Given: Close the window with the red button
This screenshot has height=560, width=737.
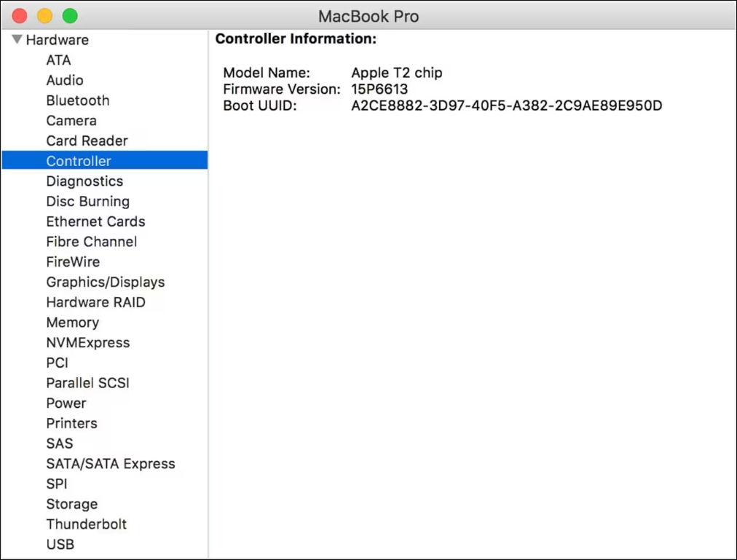Looking at the screenshot, I should tap(19, 15).
